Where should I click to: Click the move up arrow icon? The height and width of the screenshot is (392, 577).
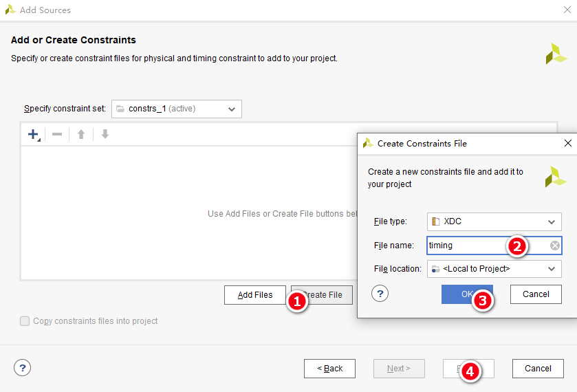click(81, 134)
